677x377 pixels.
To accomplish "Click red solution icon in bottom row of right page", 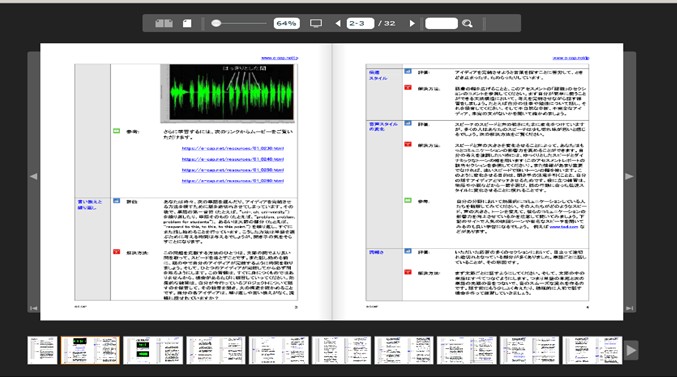I will pos(408,272).
